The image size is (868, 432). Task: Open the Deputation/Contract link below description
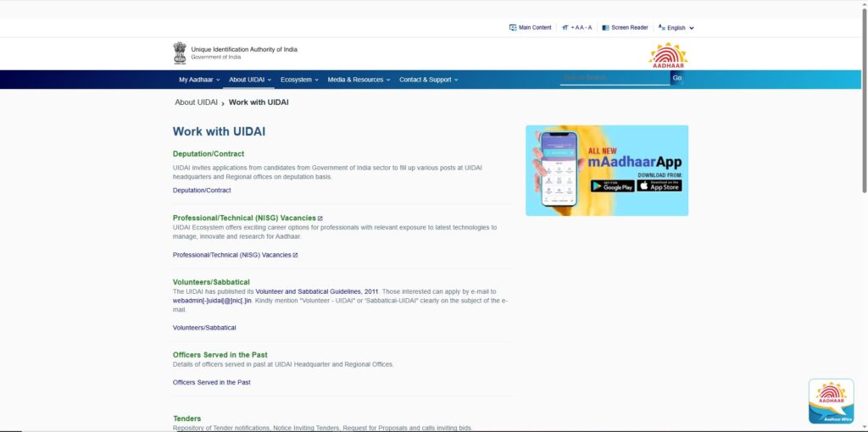pyautogui.click(x=202, y=191)
